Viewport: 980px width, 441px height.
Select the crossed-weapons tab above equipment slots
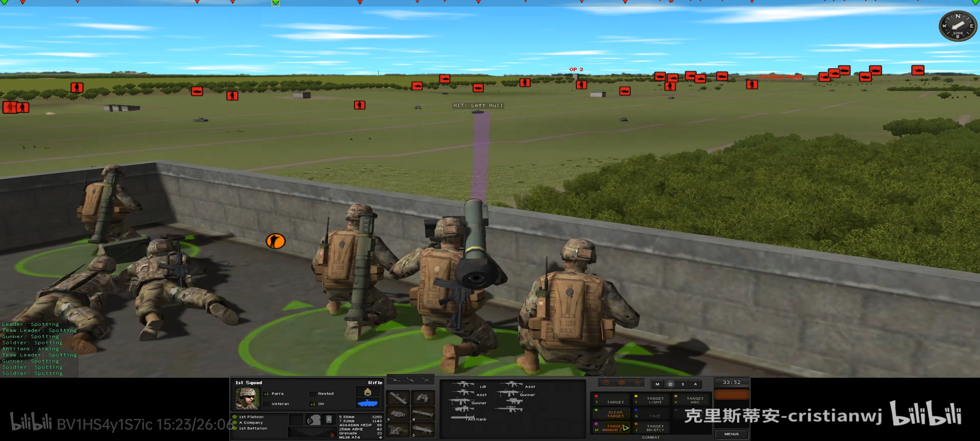tap(426, 380)
